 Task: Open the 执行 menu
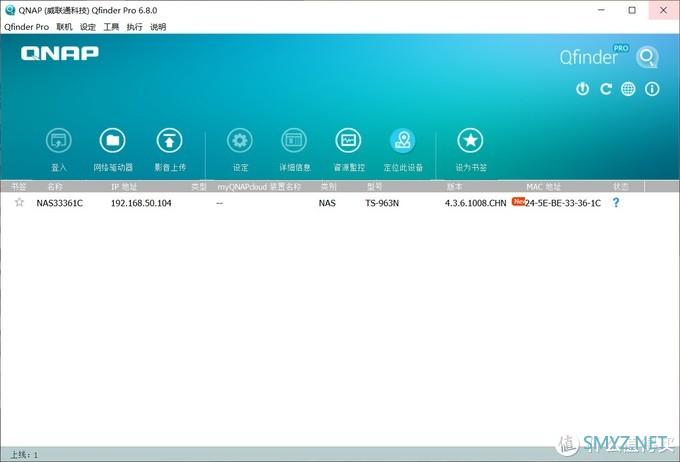point(134,27)
